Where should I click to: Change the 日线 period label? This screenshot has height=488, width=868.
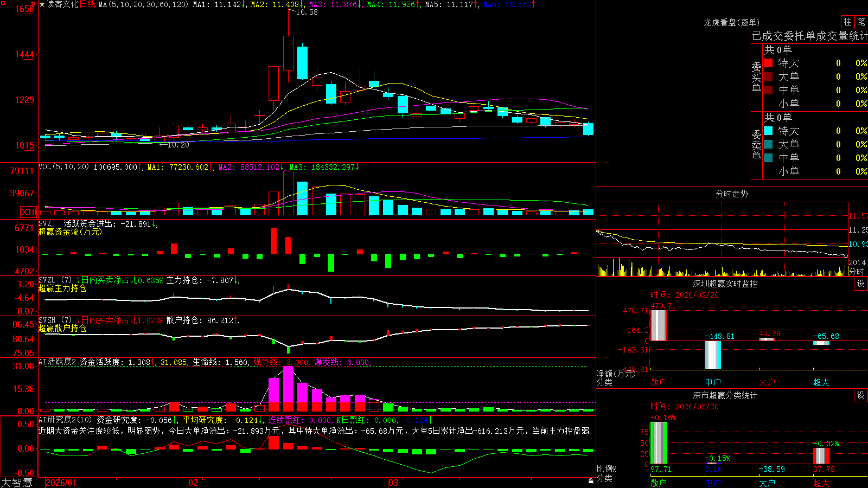(87, 4)
